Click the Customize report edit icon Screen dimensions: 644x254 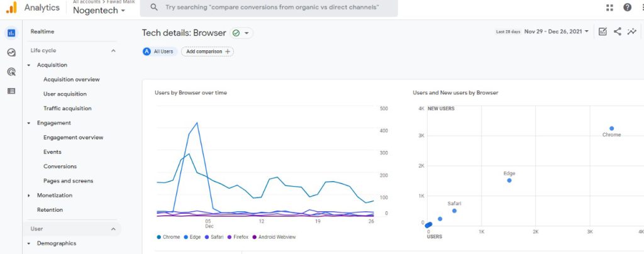(x=602, y=31)
